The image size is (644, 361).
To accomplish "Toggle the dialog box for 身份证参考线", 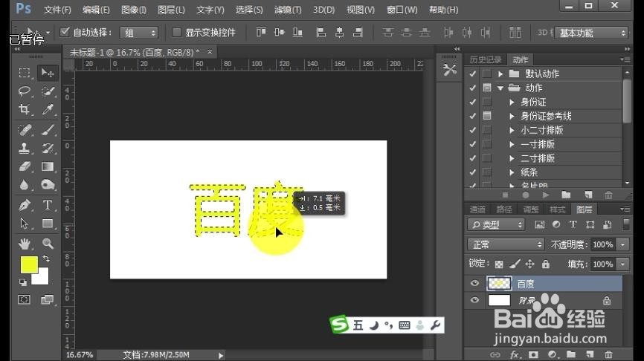I will click(487, 116).
